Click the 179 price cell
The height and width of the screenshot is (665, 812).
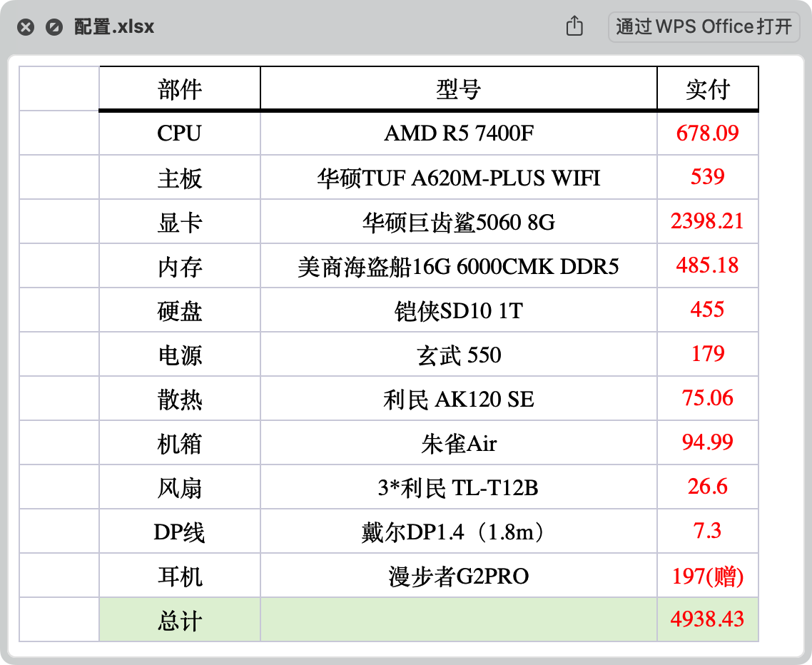[707, 354]
